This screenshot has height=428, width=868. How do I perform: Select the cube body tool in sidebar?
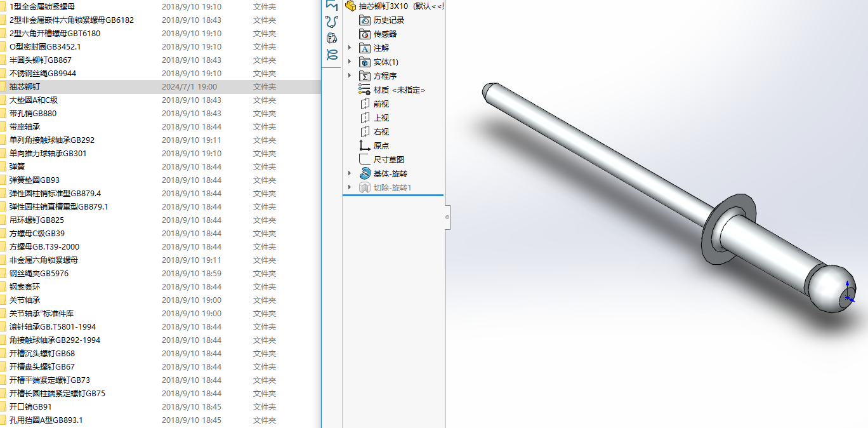pyautogui.click(x=332, y=38)
